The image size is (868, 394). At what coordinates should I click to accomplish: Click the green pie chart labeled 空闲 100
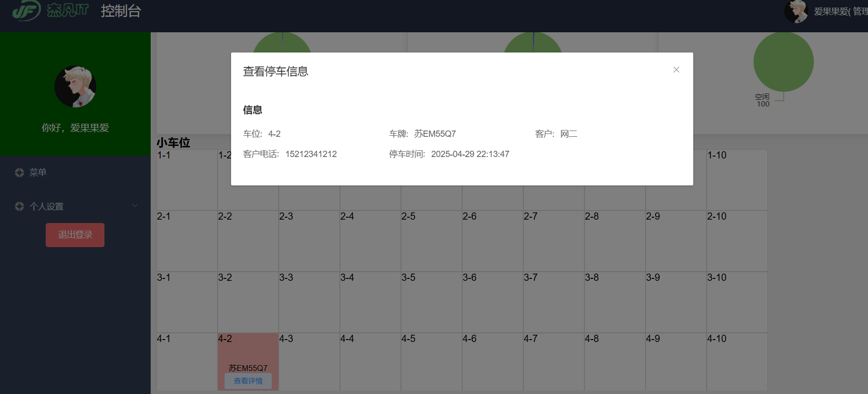coord(783,62)
